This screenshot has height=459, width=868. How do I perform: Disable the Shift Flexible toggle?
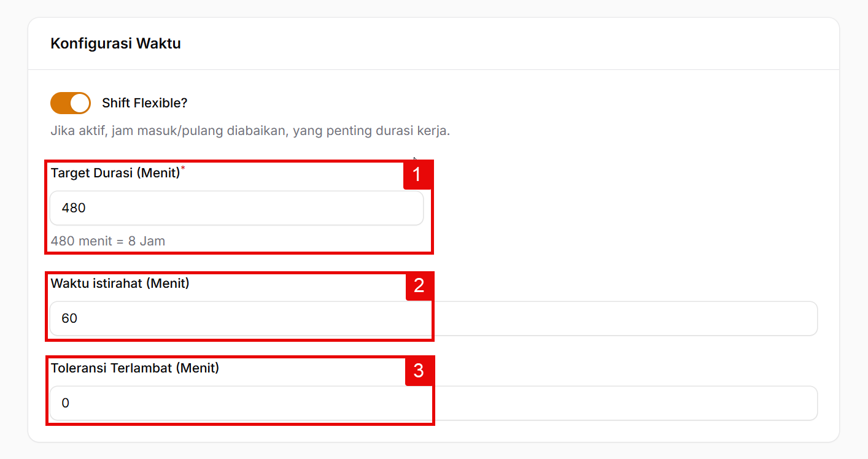point(70,103)
